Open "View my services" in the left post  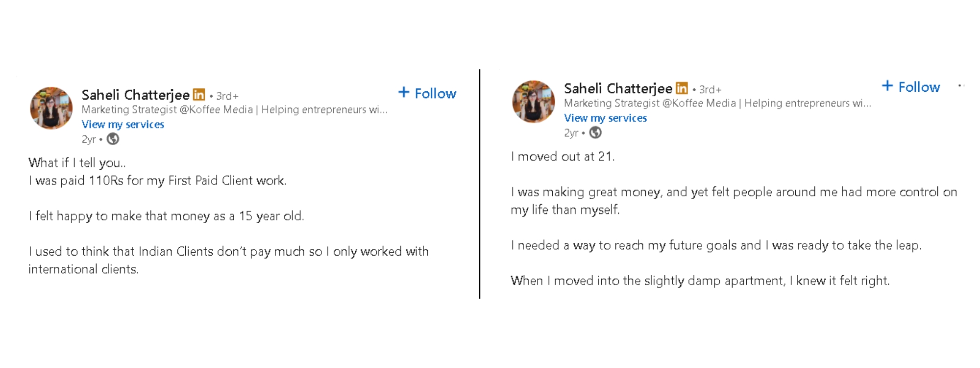123,125
